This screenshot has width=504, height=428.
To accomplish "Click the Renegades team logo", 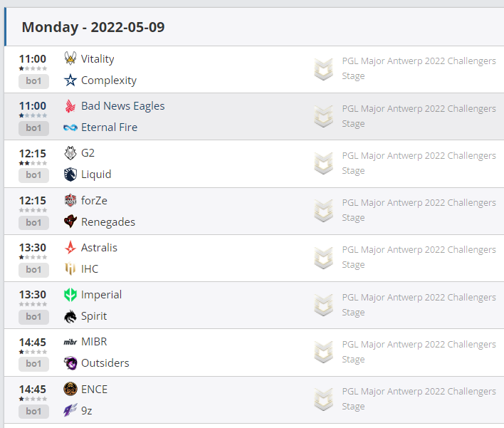I will click(x=70, y=221).
